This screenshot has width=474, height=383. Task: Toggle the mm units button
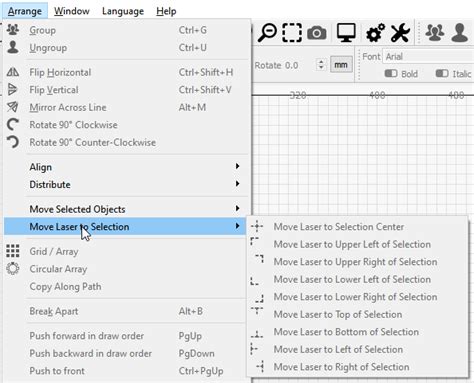[341, 65]
